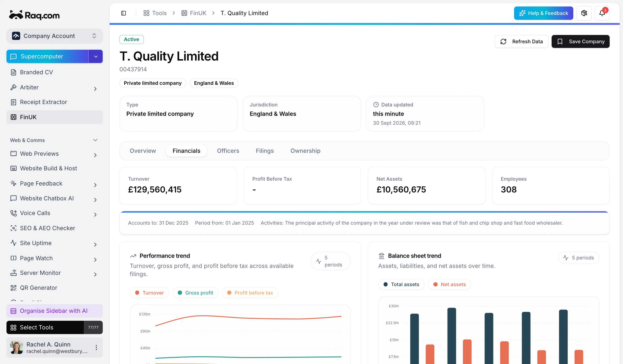The height and width of the screenshot is (364, 623).
Task: Open Select Tools 77/77
Action: [x=54, y=327]
